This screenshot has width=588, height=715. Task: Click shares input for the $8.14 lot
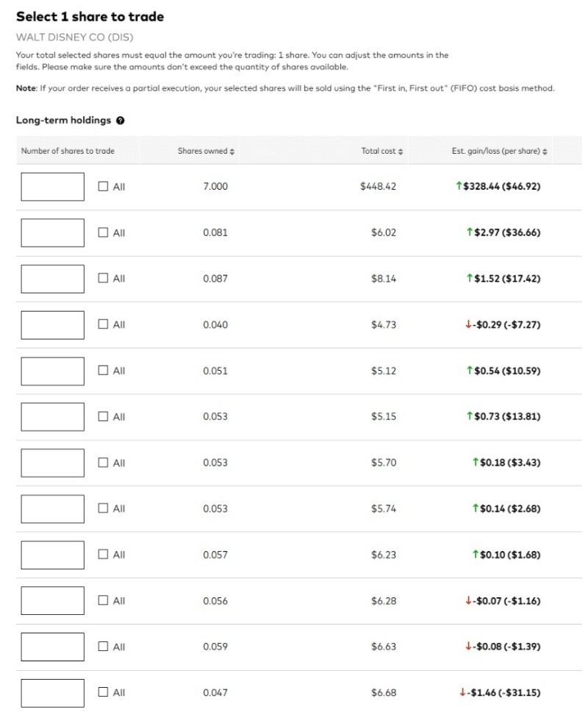point(53,279)
